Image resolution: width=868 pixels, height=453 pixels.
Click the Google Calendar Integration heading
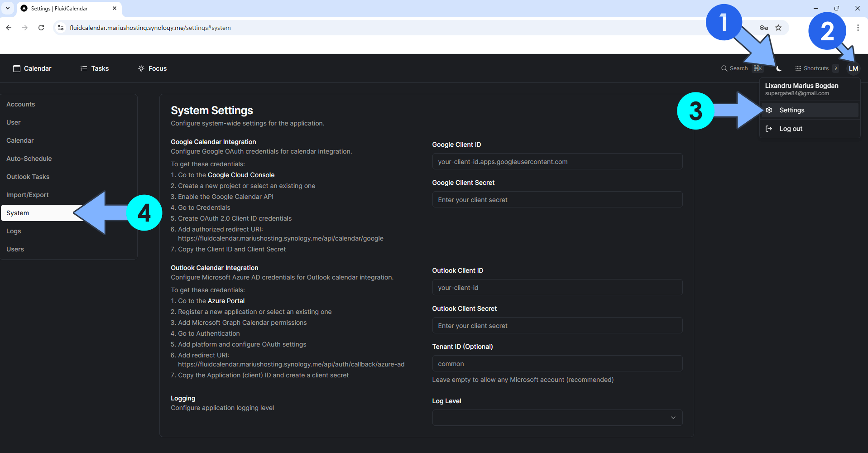point(213,142)
